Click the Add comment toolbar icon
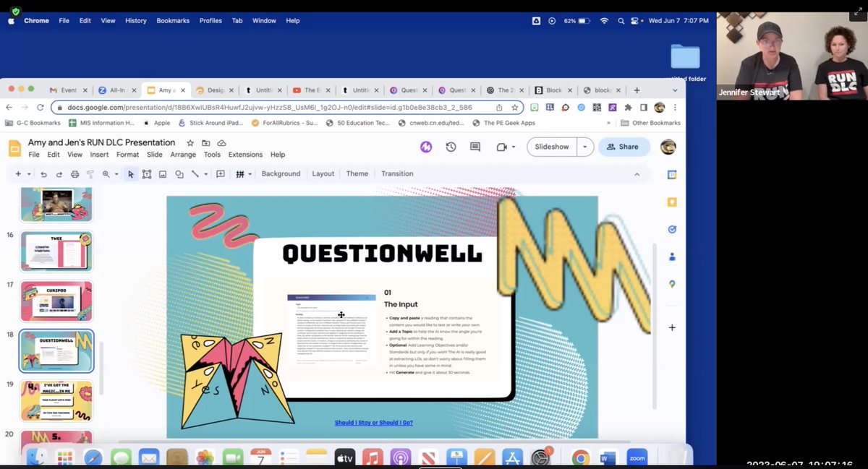The height and width of the screenshot is (469, 868). click(x=221, y=174)
